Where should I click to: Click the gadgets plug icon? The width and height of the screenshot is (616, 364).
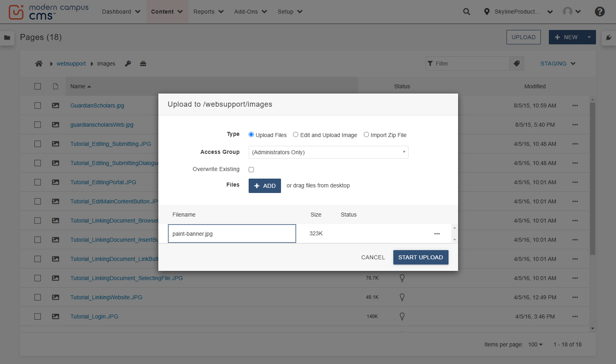608,38
